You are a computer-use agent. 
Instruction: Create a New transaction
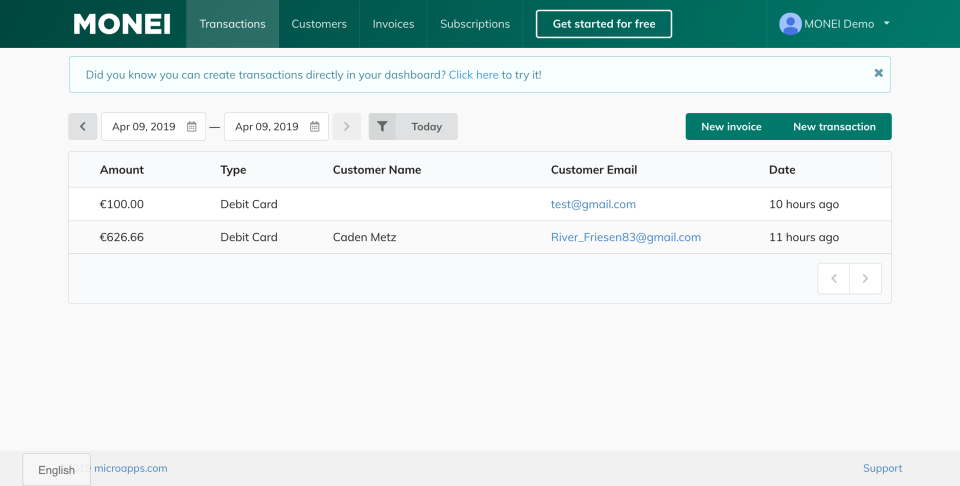[834, 127]
